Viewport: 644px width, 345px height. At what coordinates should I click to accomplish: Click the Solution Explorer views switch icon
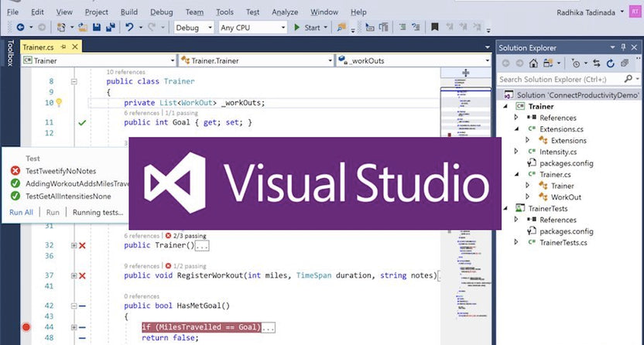click(x=547, y=63)
